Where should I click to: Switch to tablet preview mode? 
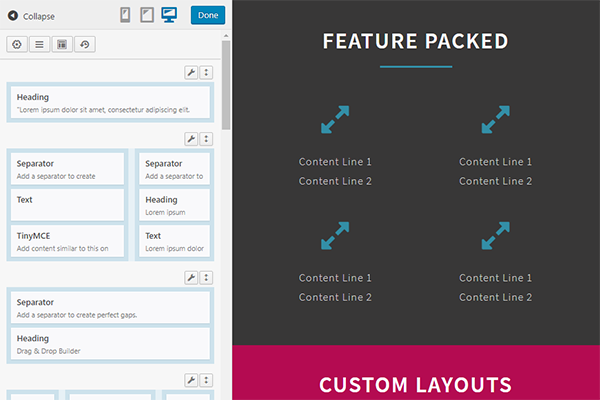pos(147,15)
